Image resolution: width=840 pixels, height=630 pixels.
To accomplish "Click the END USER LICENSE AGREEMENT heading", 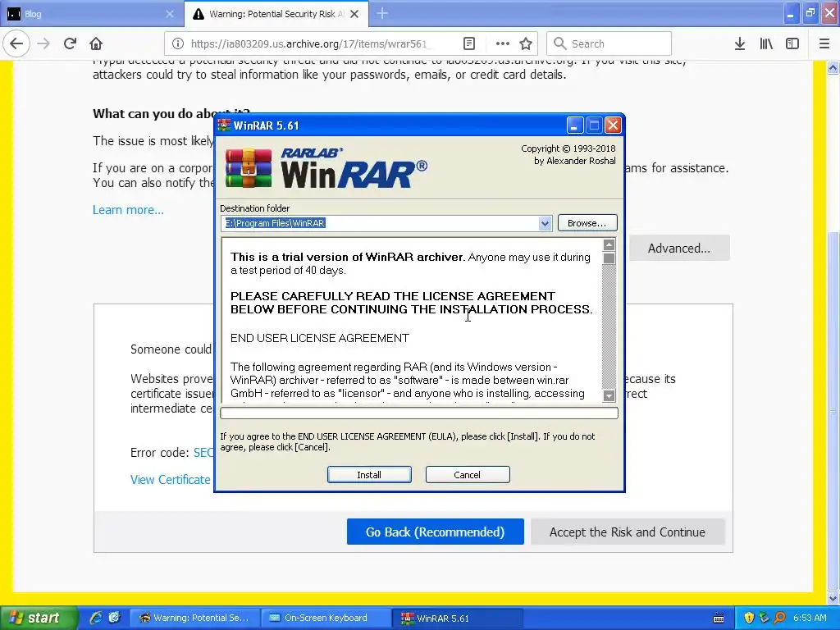I will click(320, 338).
